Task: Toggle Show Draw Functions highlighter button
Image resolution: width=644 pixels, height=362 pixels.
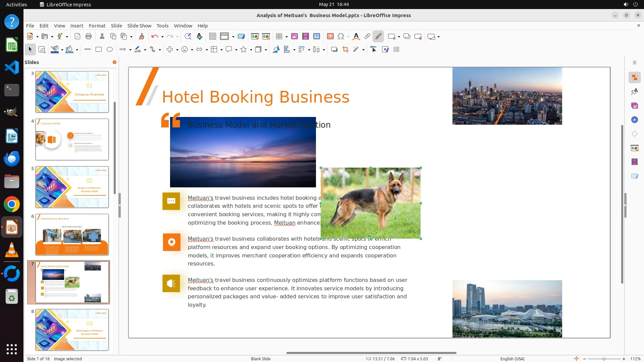Action: point(378,37)
